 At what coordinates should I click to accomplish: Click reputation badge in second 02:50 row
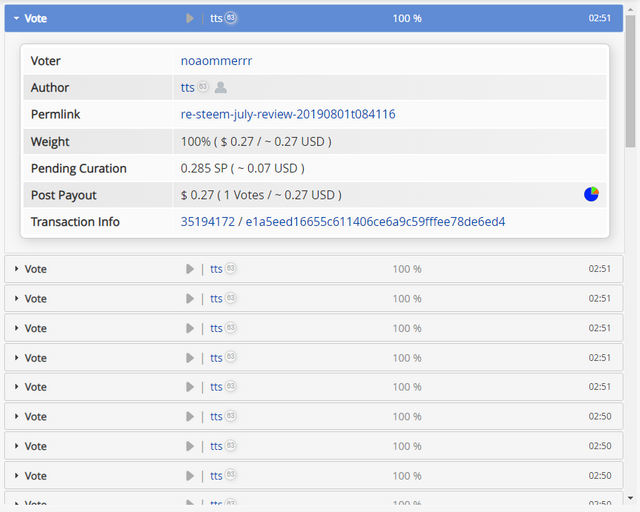231,445
